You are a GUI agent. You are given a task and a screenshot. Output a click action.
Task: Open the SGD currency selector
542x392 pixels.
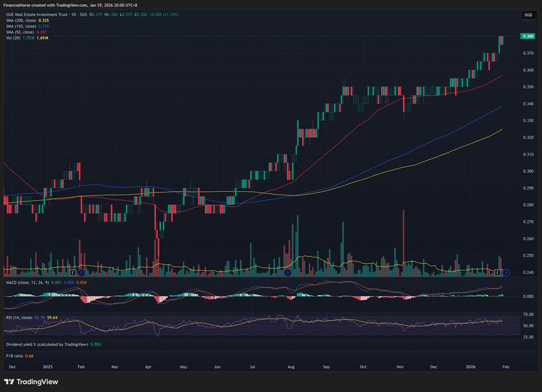pos(528,15)
